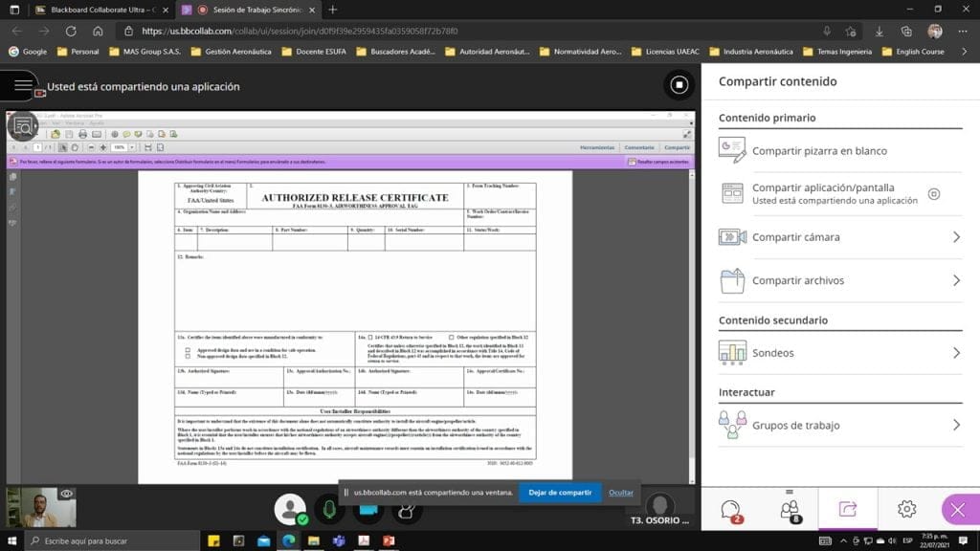This screenshot has width=980, height=551.
Task: Open the chat panel icon
Action: (x=731, y=510)
